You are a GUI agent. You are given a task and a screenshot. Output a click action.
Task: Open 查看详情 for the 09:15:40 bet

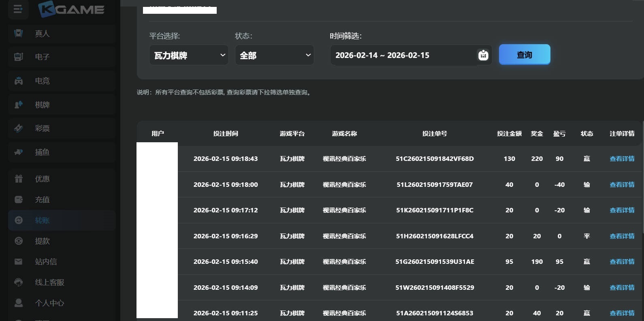click(x=622, y=262)
